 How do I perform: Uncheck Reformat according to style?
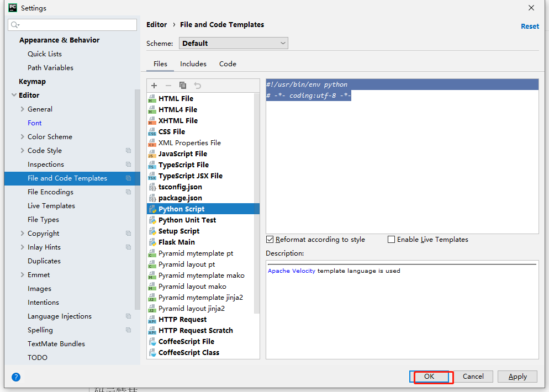tap(270, 240)
